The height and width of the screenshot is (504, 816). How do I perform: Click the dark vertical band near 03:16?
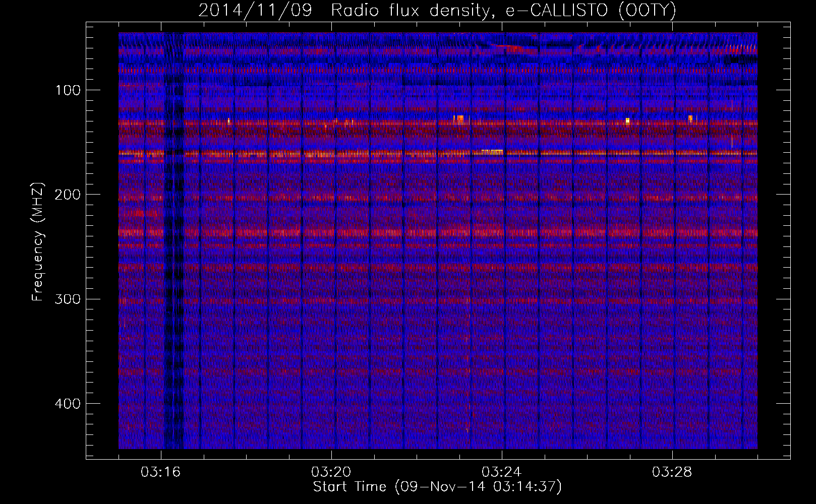[174, 241]
